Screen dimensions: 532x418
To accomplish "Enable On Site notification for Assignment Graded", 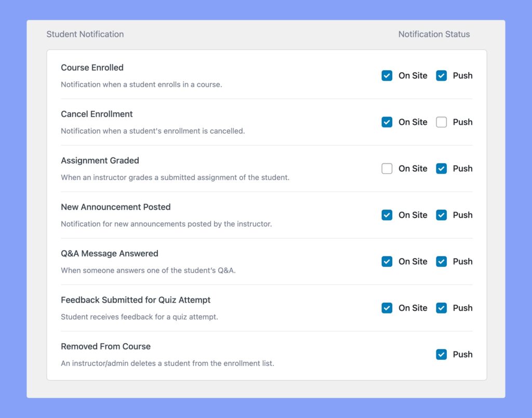I will click(387, 168).
